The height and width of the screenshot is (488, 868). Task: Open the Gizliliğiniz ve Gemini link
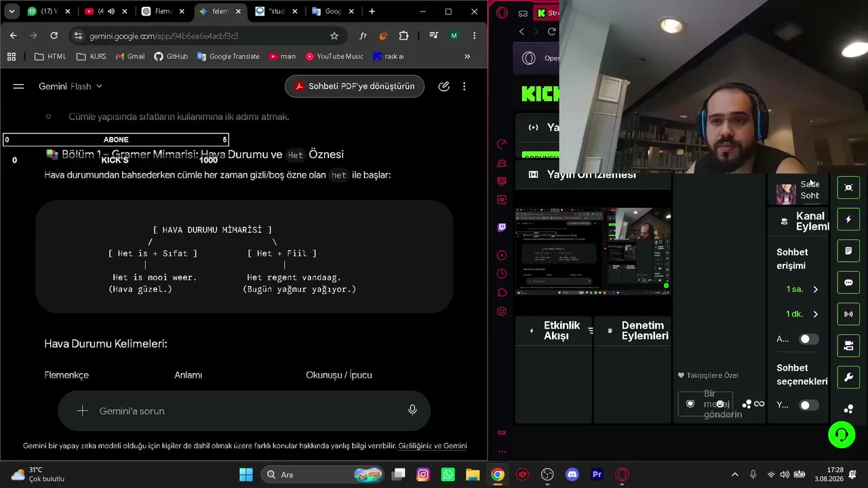click(x=433, y=446)
